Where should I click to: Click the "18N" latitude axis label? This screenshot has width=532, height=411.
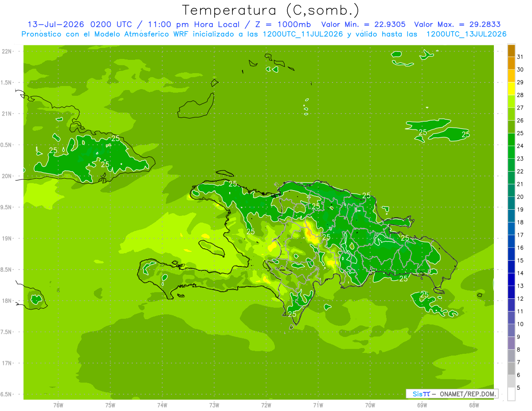tap(7, 301)
